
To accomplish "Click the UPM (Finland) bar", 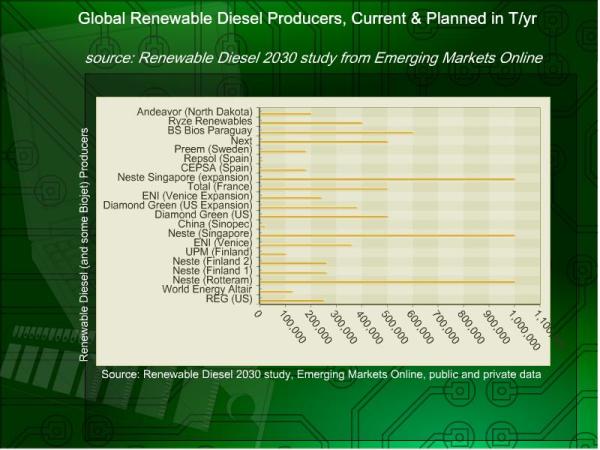I will pos(273,254).
